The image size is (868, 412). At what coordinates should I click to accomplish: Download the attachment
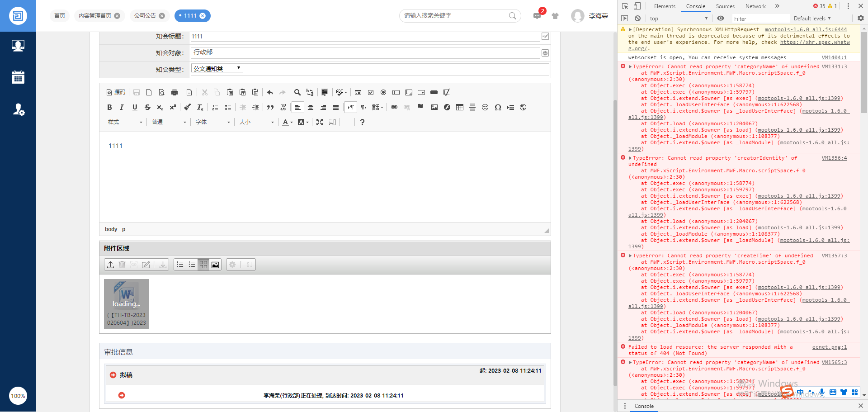coord(163,265)
